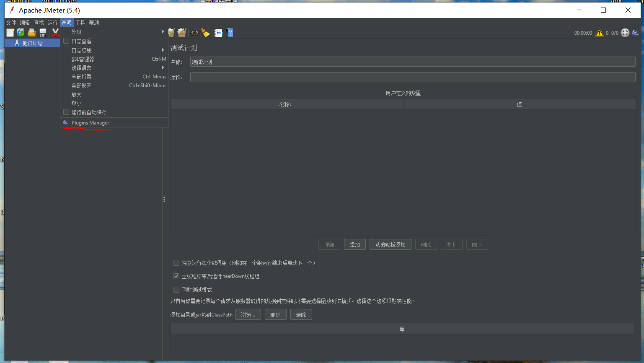Click the 清除 classpath button
644x363 pixels.
[x=301, y=315]
